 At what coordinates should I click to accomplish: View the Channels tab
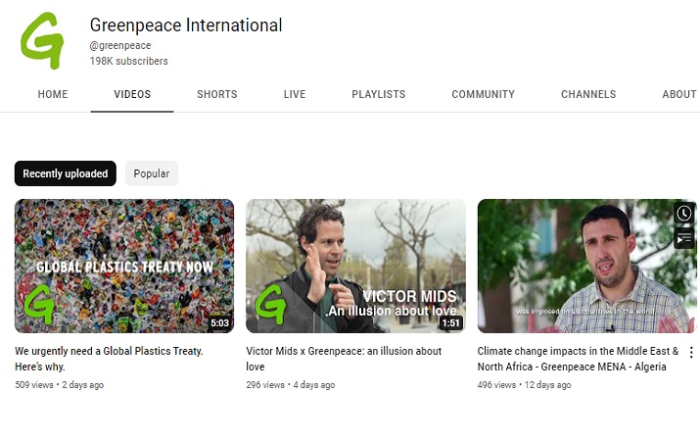(x=588, y=94)
